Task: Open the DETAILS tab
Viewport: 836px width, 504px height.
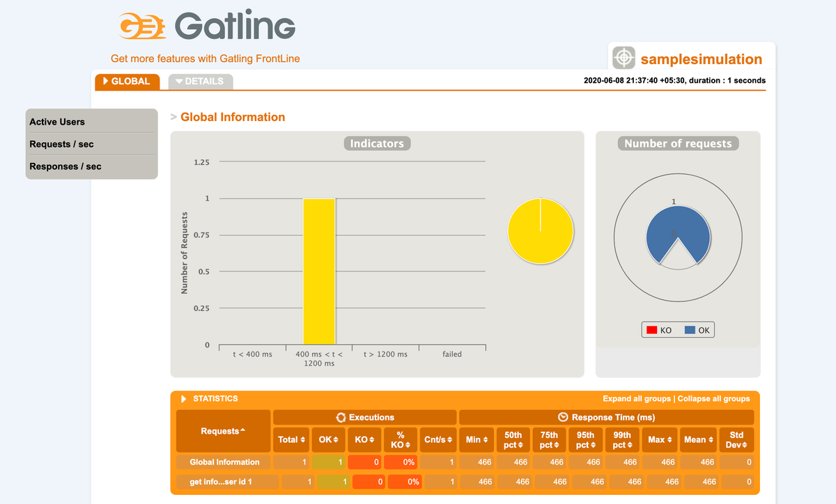Action: pos(201,81)
